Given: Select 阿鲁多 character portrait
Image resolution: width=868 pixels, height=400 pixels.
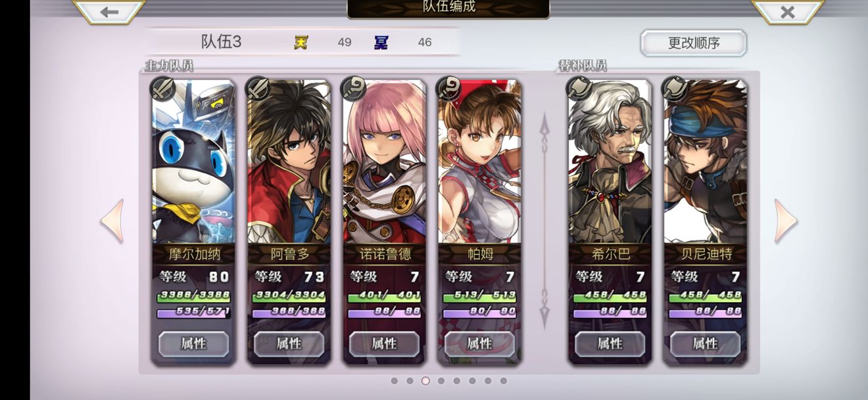Looking at the screenshot, I should pyautogui.click(x=289, y=162).
